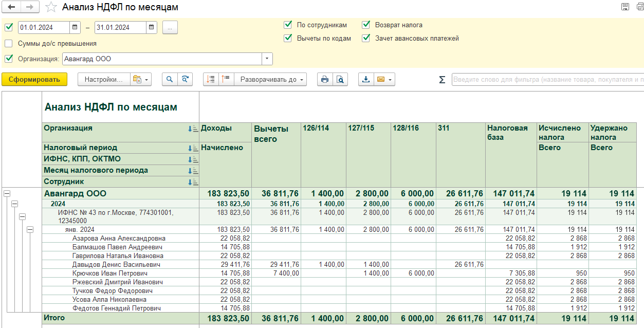
Task: Click the end date field 31.01.2024
Action: pyautogui.click(x=121, y=27)
